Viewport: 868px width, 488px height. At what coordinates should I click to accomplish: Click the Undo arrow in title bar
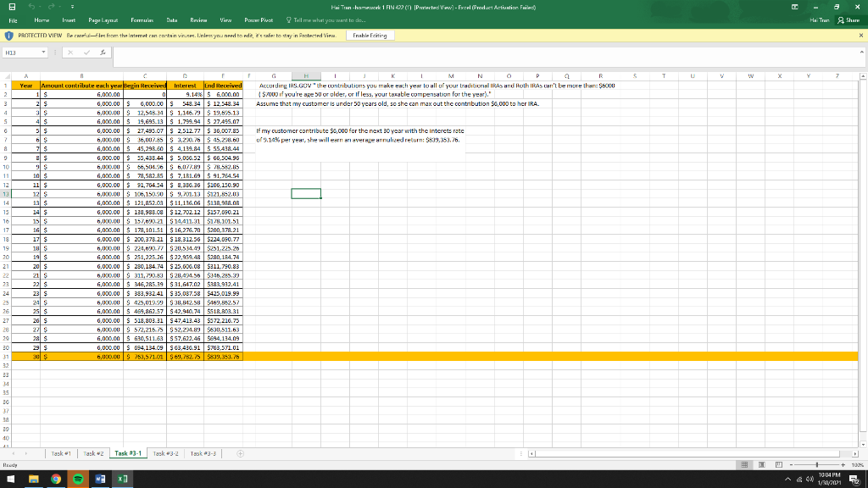[x=31, y=7]
